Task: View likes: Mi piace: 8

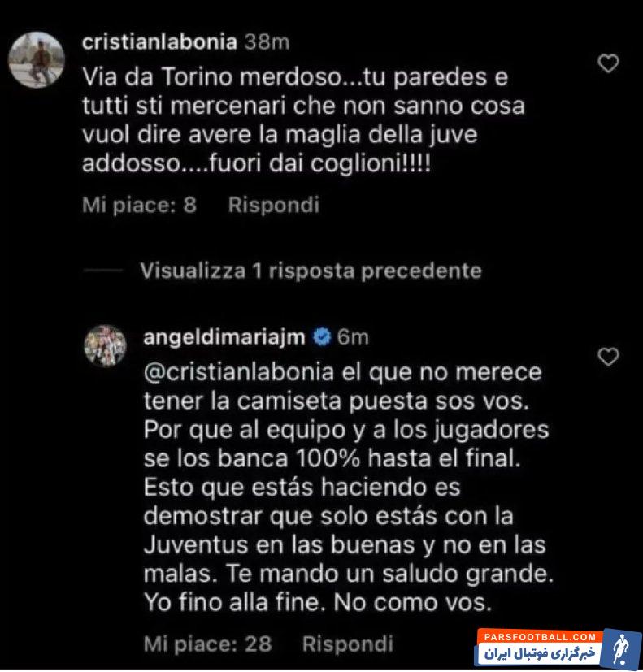Action: pyautogui.click(x=139, y=205)
